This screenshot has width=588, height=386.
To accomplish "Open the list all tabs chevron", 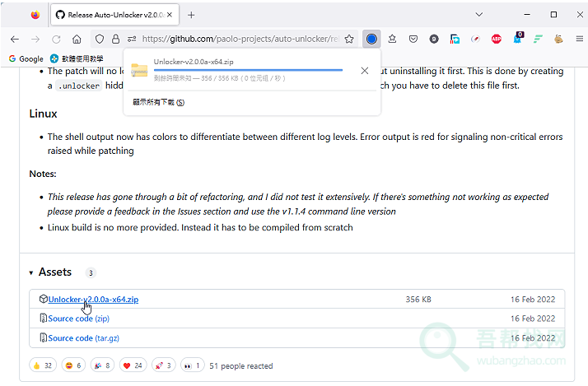I will 478,15.
